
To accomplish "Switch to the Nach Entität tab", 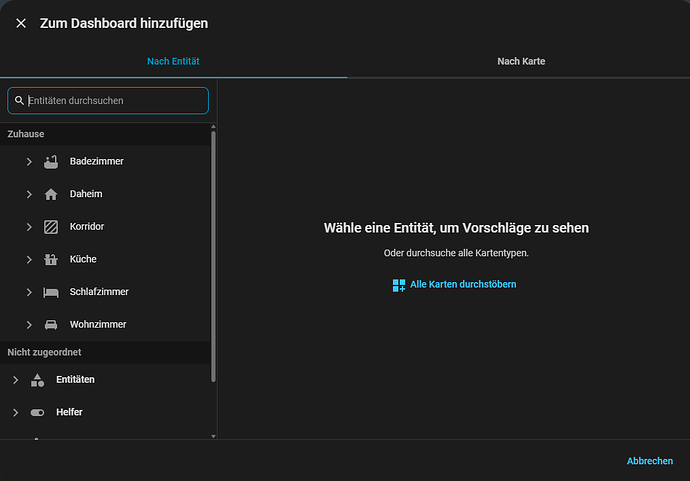I will point(173,61).
